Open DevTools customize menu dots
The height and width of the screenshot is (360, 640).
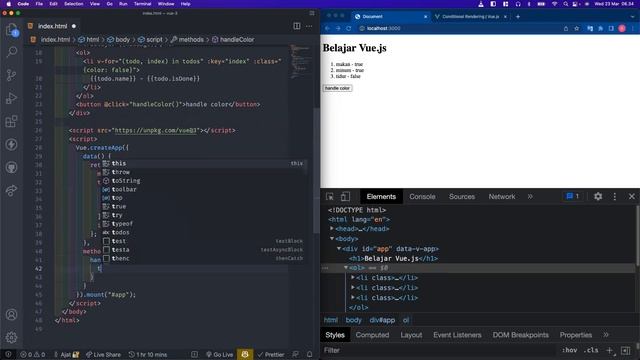(x=614, y=197)
